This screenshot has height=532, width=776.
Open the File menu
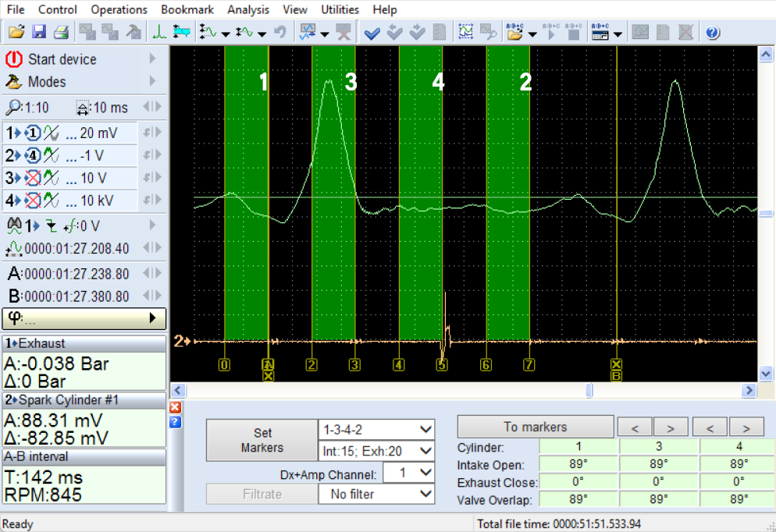[16, 9]
